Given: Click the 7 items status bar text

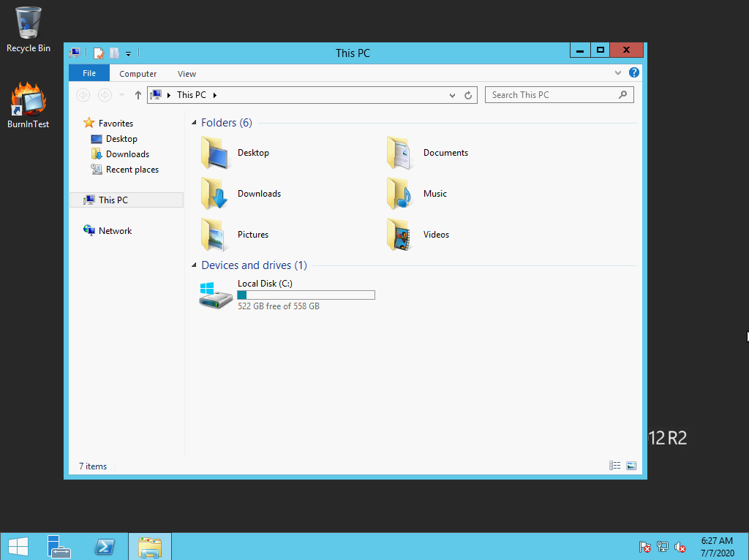Looking at the screenshot, I should click(93, 466).
